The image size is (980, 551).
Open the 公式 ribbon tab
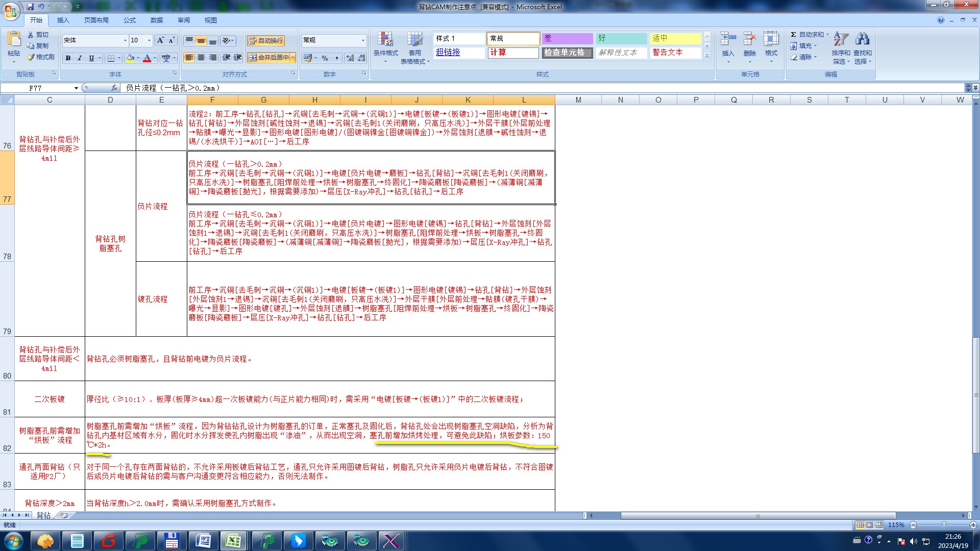coord(130,20)
